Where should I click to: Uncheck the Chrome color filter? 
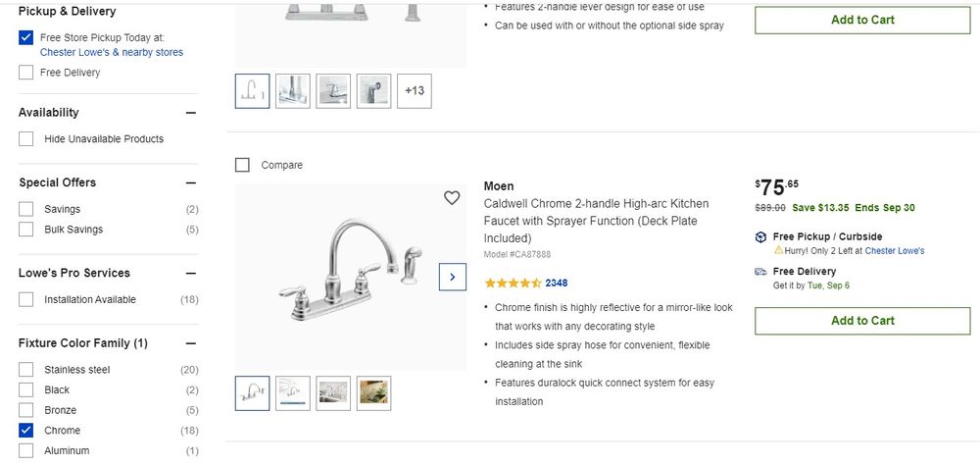26,431
